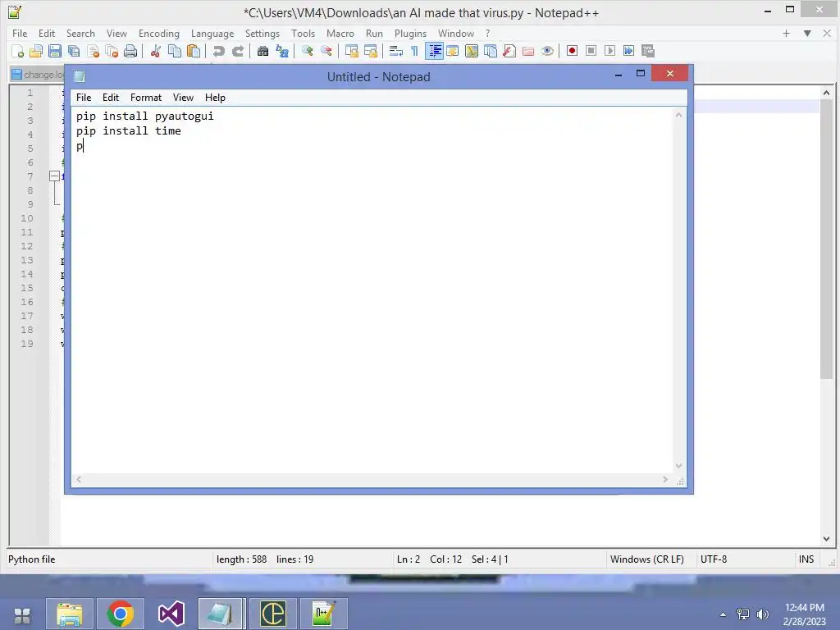Click the Save All toolbar icon

click(x=74, y=51)
